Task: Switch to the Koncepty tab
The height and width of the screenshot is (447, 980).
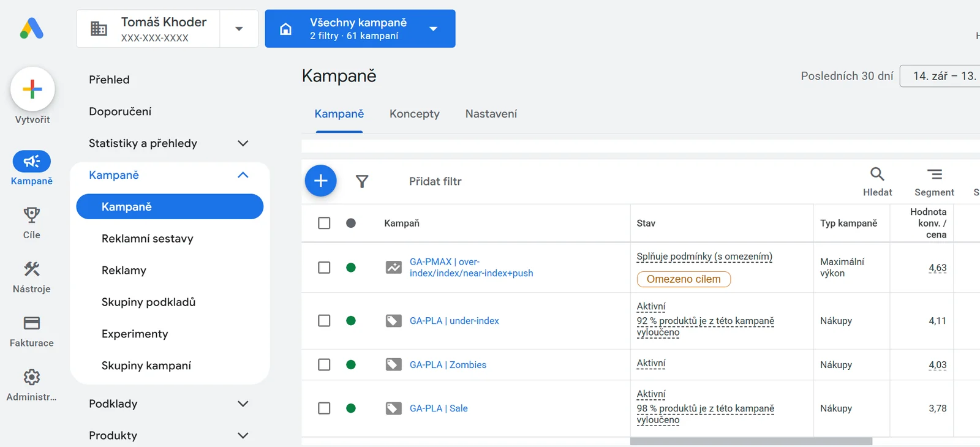Action: (x=415, y=114)
